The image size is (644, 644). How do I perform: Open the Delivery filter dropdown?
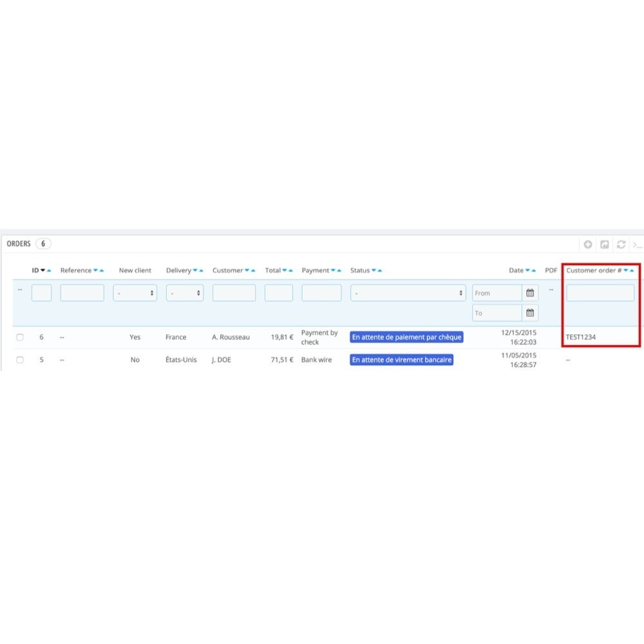coord(185,293)
